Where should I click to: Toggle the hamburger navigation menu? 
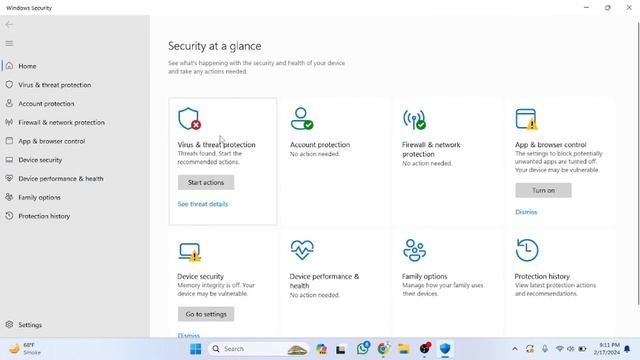[9, 43]
